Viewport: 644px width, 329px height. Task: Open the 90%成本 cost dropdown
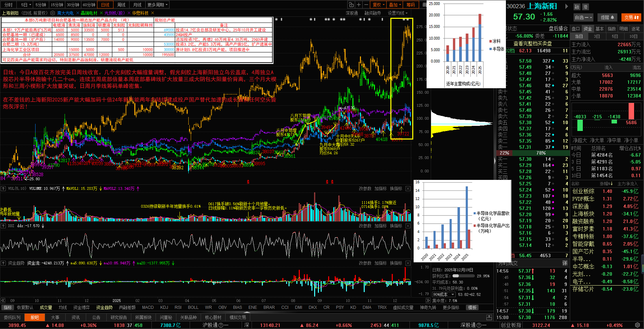pos(444,294)
